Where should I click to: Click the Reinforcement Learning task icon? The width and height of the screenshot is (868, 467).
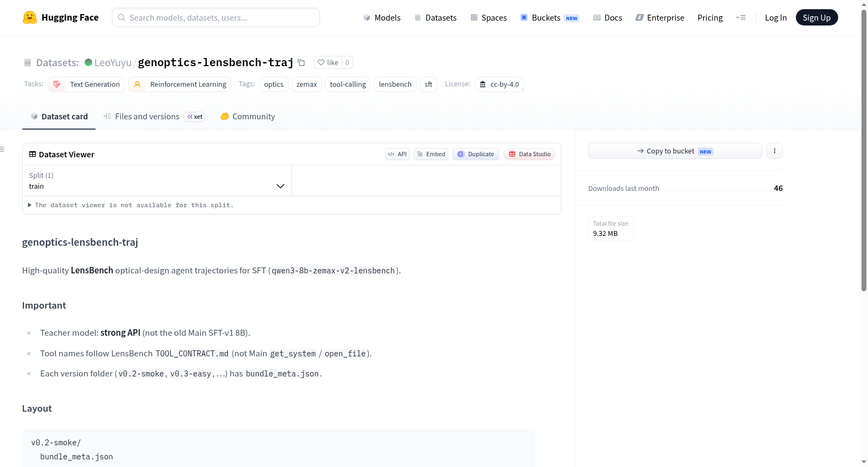137,84
